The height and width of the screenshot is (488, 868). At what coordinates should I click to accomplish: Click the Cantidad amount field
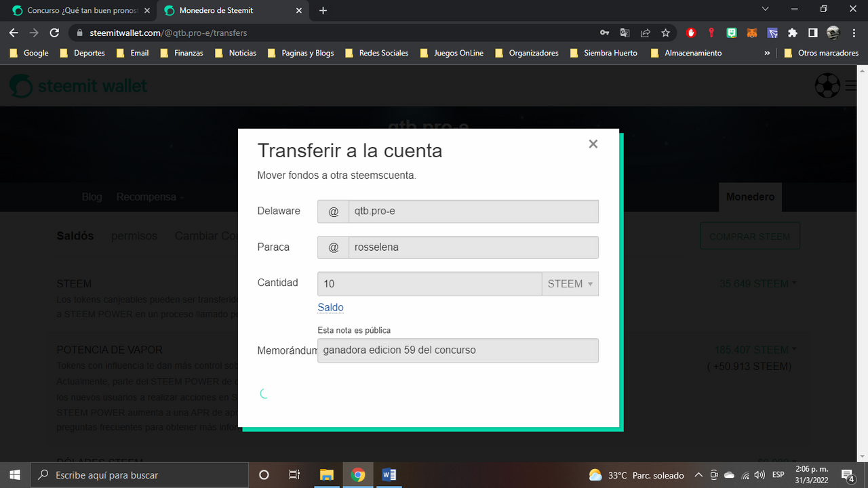click(429, 284)
